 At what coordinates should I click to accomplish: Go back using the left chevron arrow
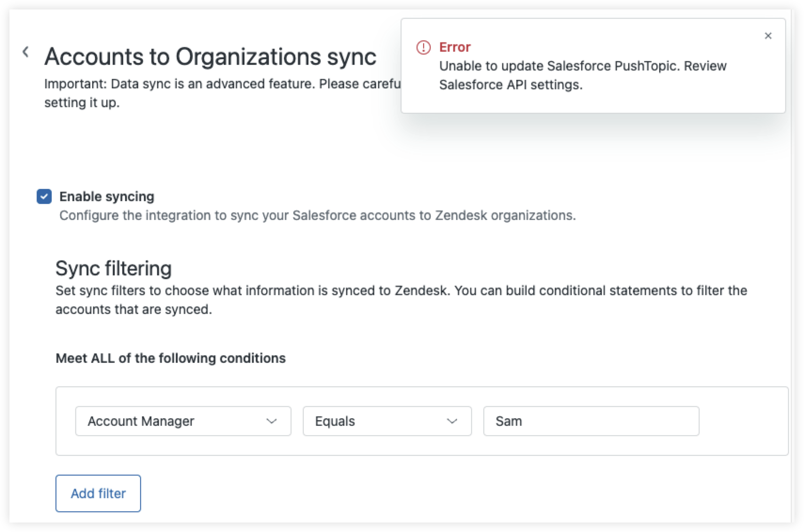(x=26, y=52)
